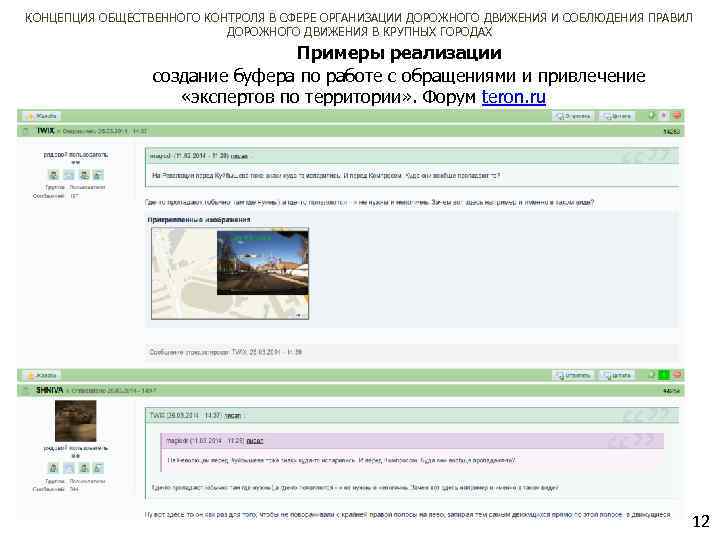Click status icon left of SHNIVA username
This screenshot has height=540, width=720.
26,390
